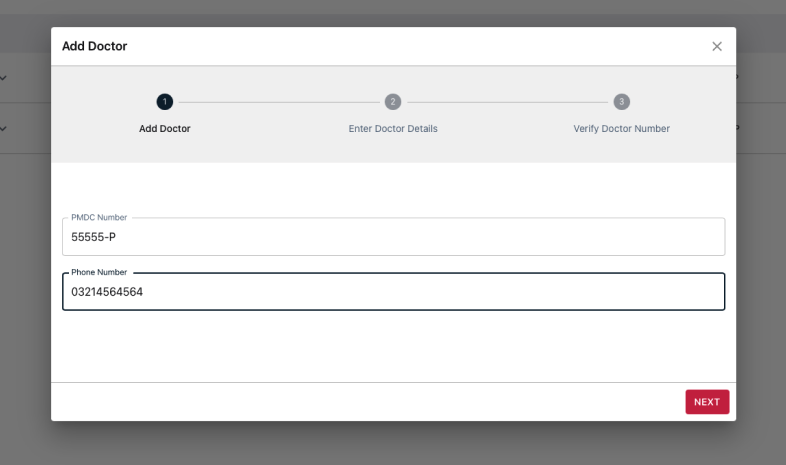Close the Add Doctor dialog with X

click(717, 47)
